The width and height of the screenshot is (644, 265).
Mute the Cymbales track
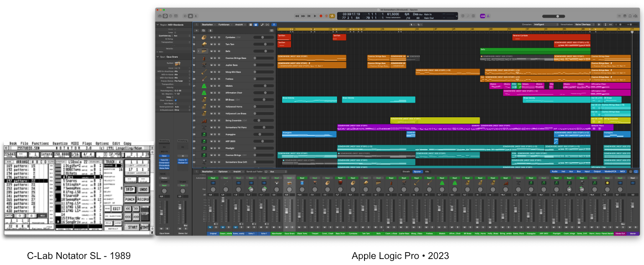point(211,37)
